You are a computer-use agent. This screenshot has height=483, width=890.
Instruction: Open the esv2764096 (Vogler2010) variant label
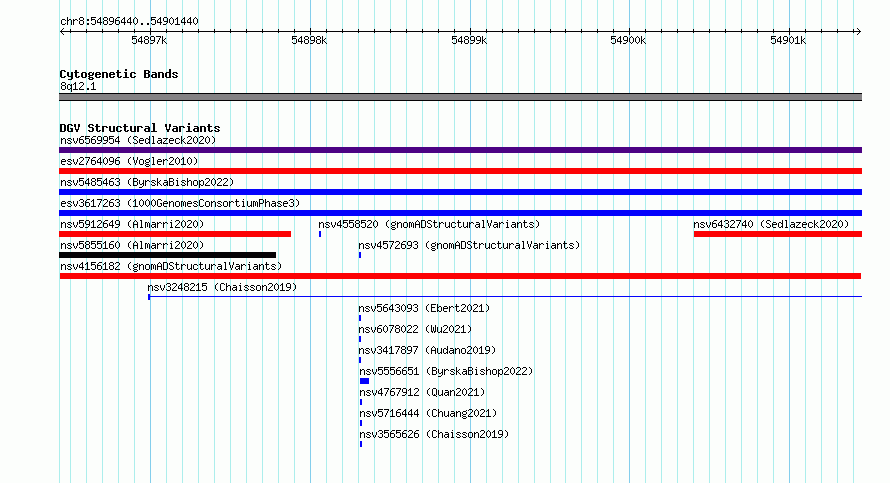(129, 161)
